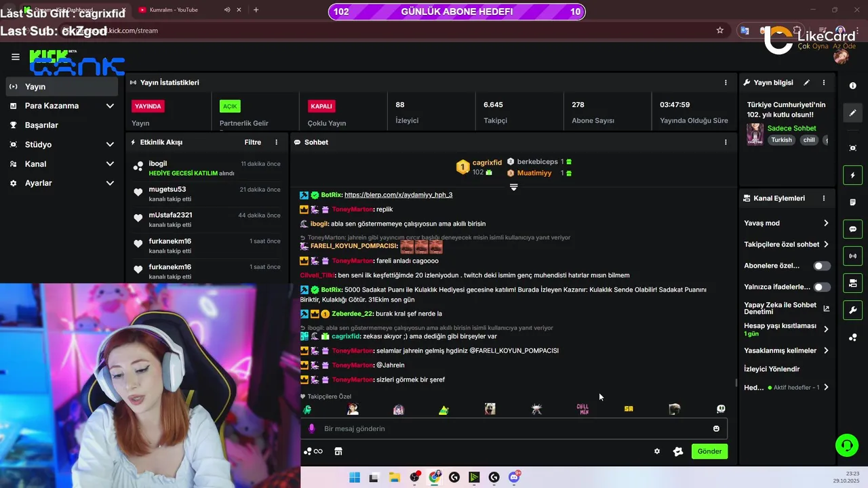Insert the CHILL MEN emote

tap(583, 409)
